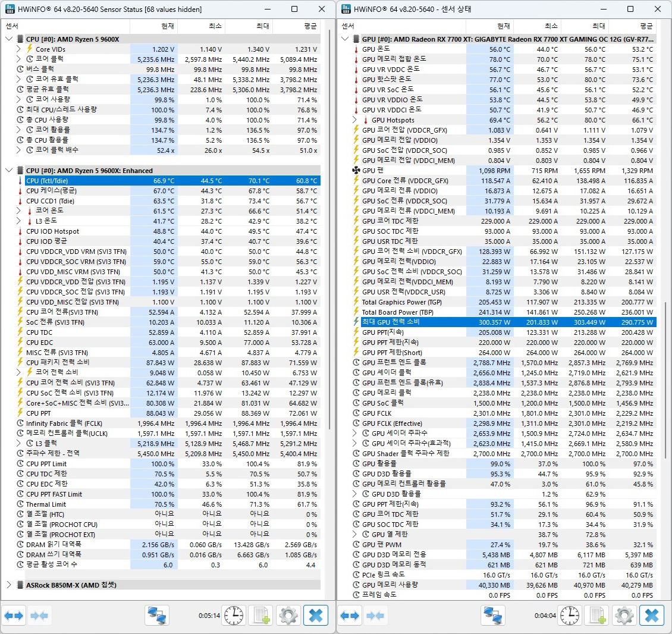Click 센서 column header in right window
Viewport: 672px width, 634px height.
click(401, 26)
